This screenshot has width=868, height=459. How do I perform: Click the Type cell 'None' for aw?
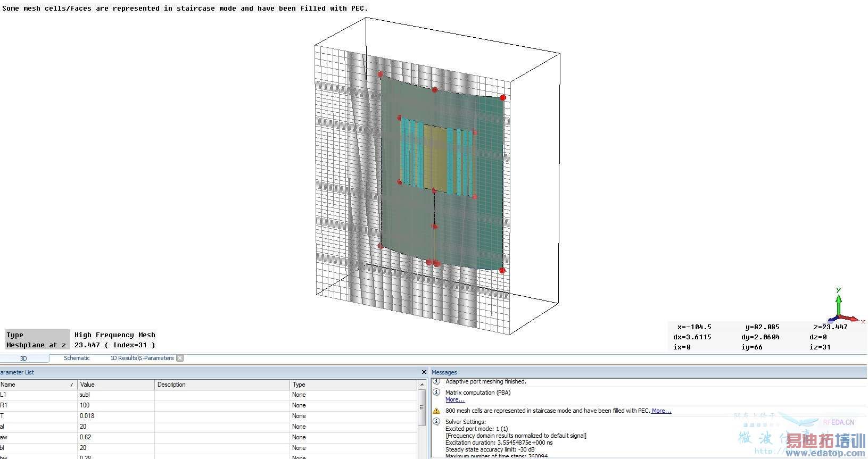click(x=354, y=437)
